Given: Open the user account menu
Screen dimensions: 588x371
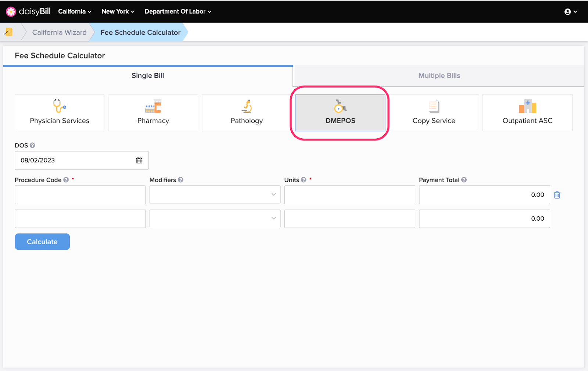Looking at the screenshot, I should click(571, 12).
